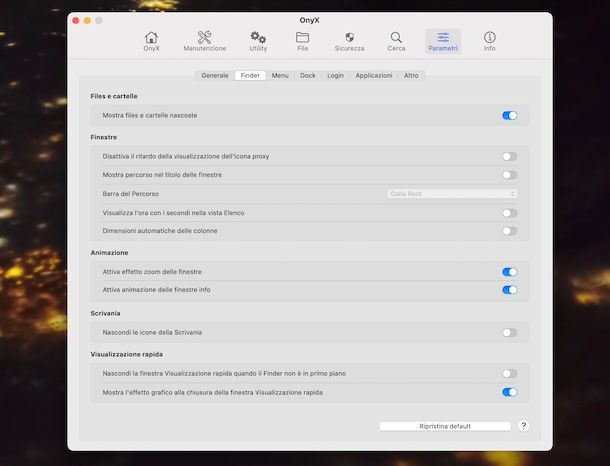Open the Manutenzione tools icon
The image size is (610, 466).
pyautogui.click(x=205, y=41)
